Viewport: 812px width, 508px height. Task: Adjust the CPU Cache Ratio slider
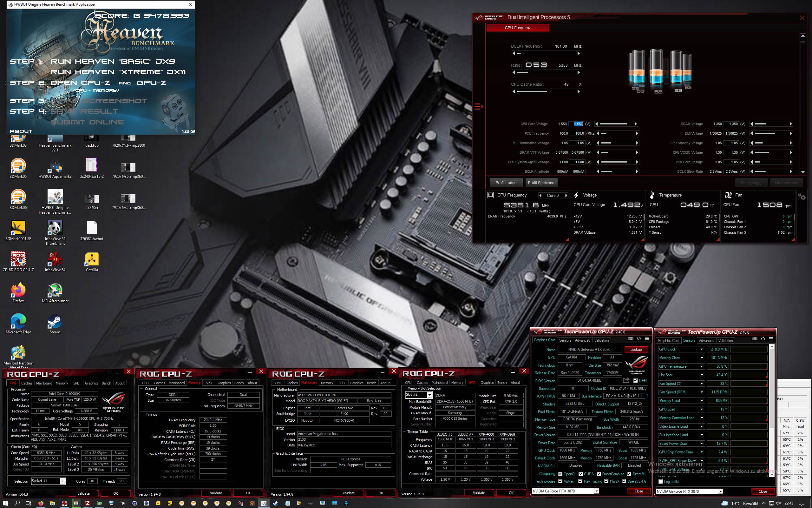546,91
